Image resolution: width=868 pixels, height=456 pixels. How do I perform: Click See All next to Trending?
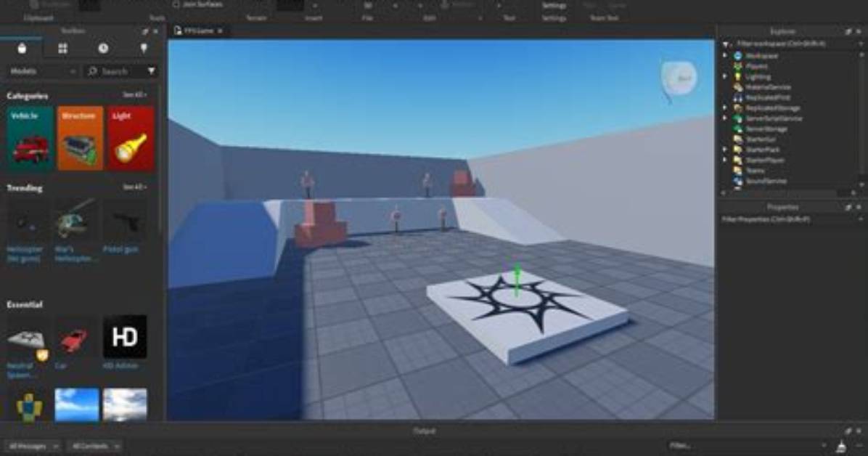(134, 187)
